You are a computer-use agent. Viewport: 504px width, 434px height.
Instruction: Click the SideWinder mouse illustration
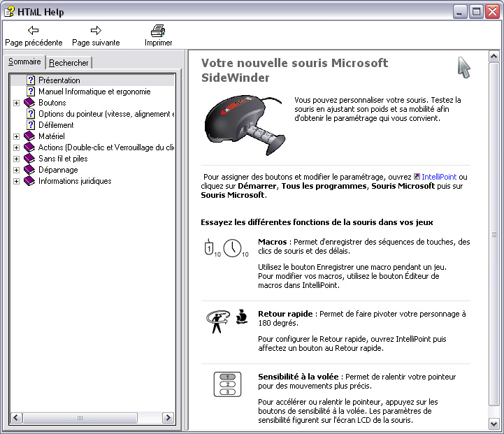click(245, 125)
